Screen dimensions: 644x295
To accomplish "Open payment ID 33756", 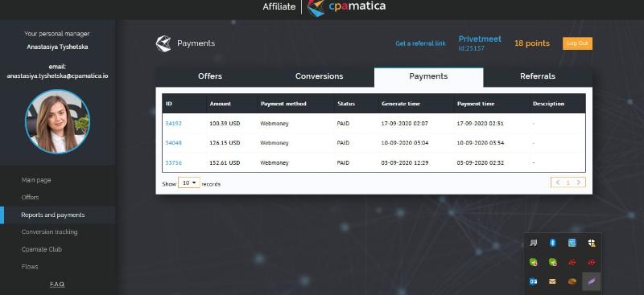I will pos(173,163).
